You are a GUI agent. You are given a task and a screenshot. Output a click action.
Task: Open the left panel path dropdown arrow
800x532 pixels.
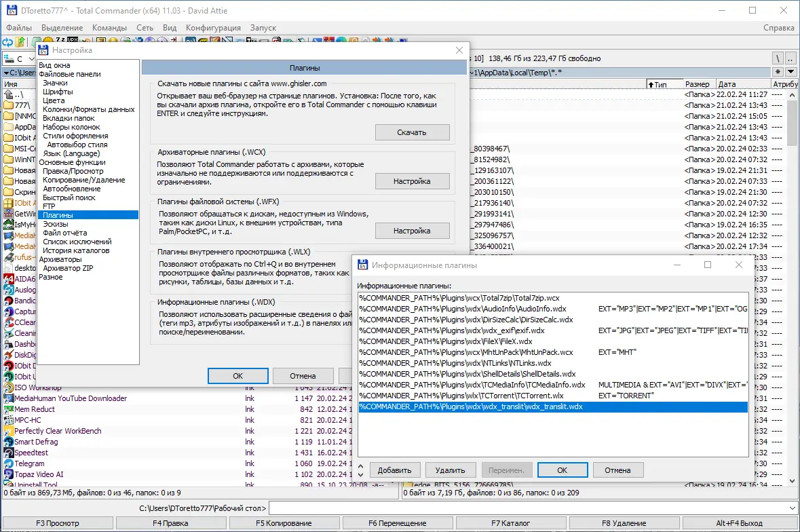pyautogui.click(x=6, y=73)
